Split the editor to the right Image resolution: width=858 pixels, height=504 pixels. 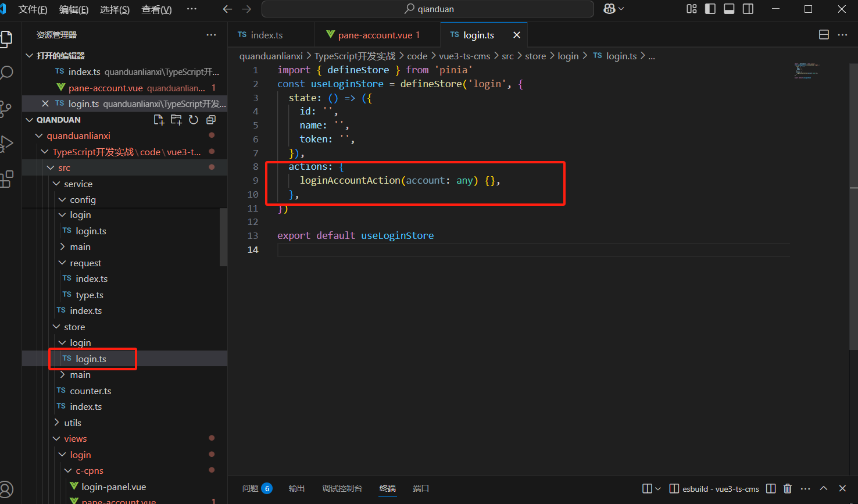click(824, 35)
